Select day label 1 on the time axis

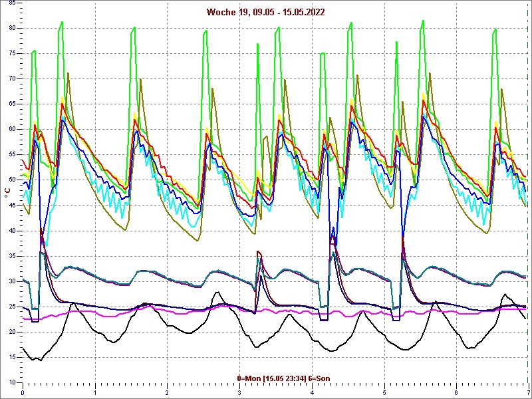[x=95, y=394]
